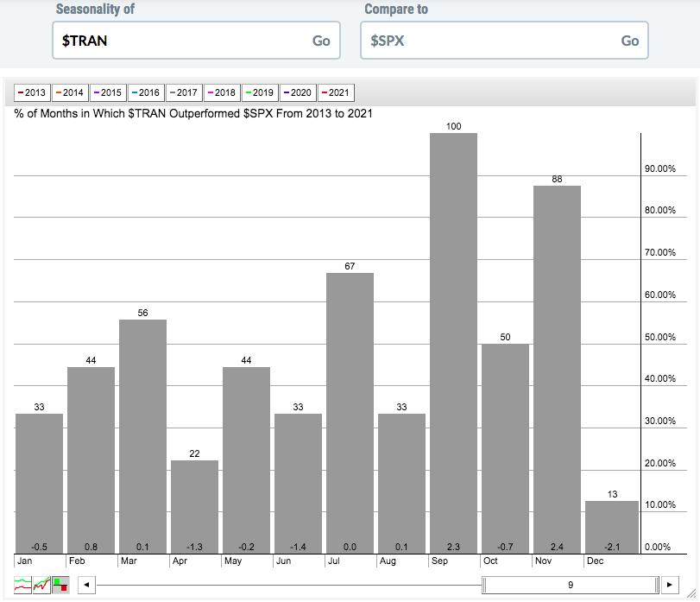This screenshot has height=602, width=700.
Task: Select the histogram bar view icon
Action: 60,585
